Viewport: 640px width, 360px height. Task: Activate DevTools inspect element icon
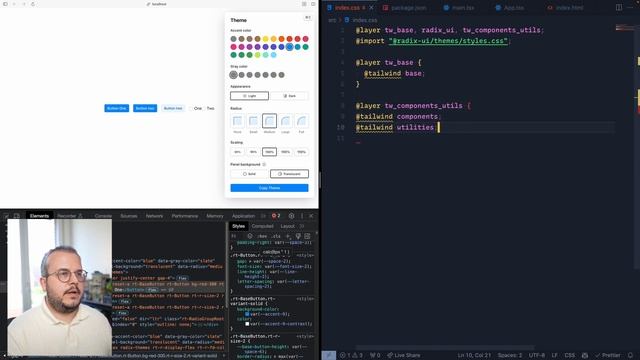6,216
